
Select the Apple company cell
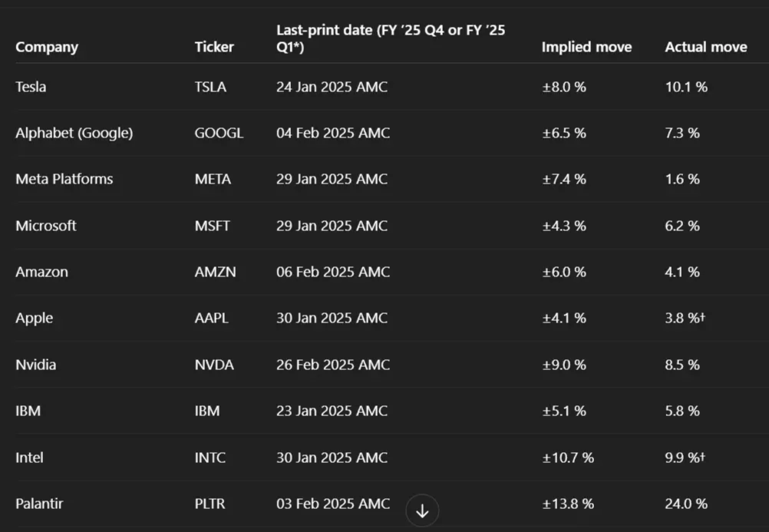[35, 318]
